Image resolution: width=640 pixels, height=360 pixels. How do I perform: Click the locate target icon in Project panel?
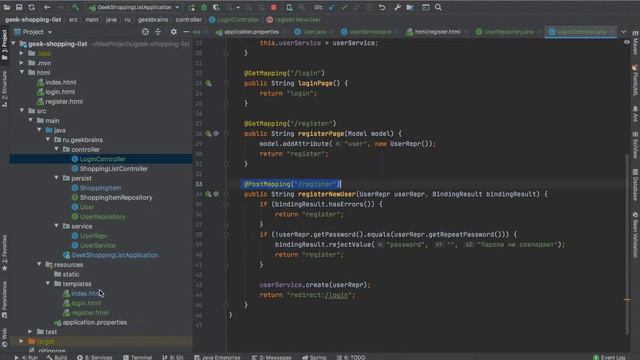point(145,32)
